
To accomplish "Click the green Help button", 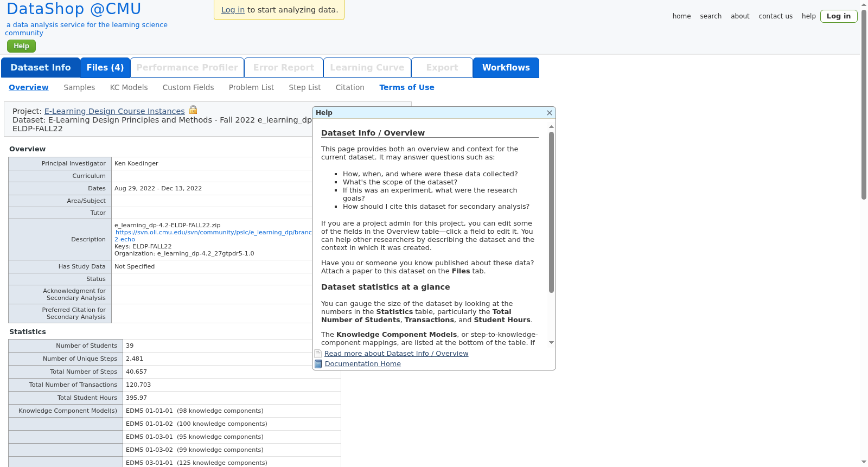I will pyautogui.click(x=22, y=46).
